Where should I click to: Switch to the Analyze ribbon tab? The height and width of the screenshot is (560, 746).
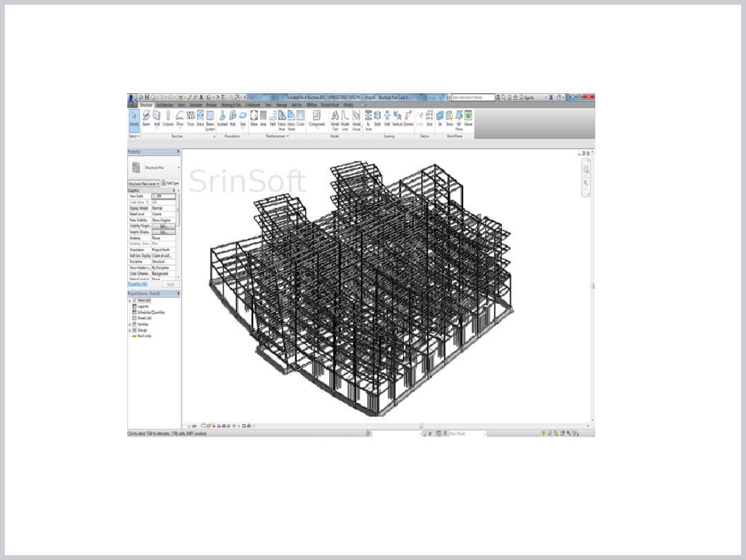coord(212,104)
